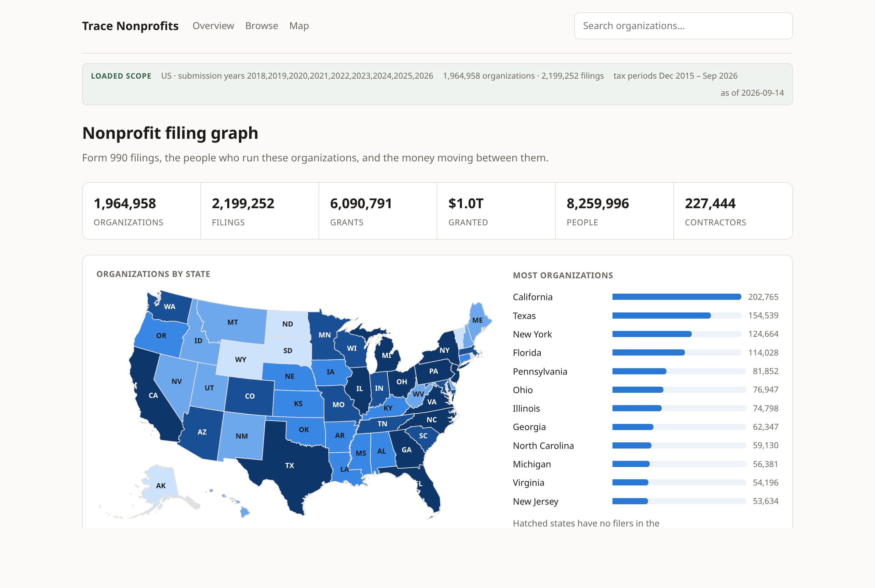The width and height of the screenshot is (875, 588).
Task: Select Arkansas (AR) on the map
Action: coord(340,436)
